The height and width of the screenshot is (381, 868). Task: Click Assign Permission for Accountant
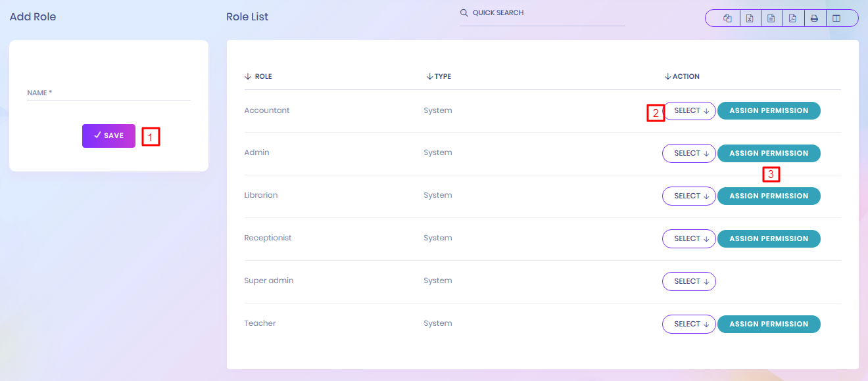(x=768, y=110)
